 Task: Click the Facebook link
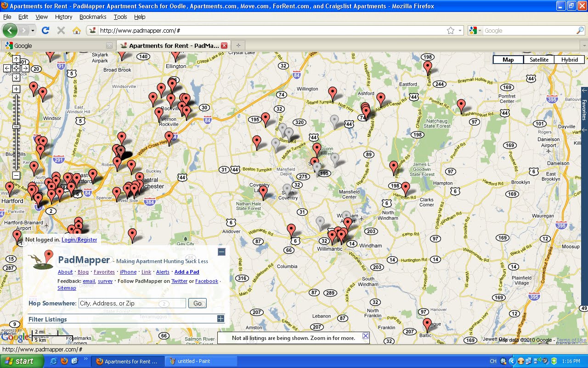pos(207,281)
